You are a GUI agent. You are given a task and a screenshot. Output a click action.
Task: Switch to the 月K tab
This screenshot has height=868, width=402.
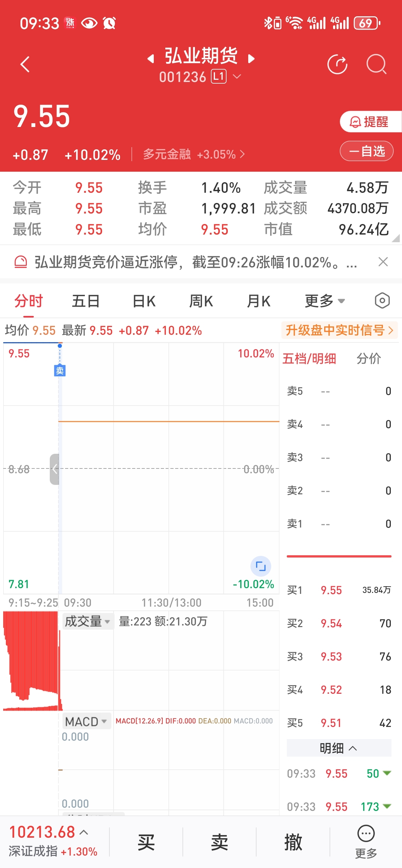click(258, 301)
